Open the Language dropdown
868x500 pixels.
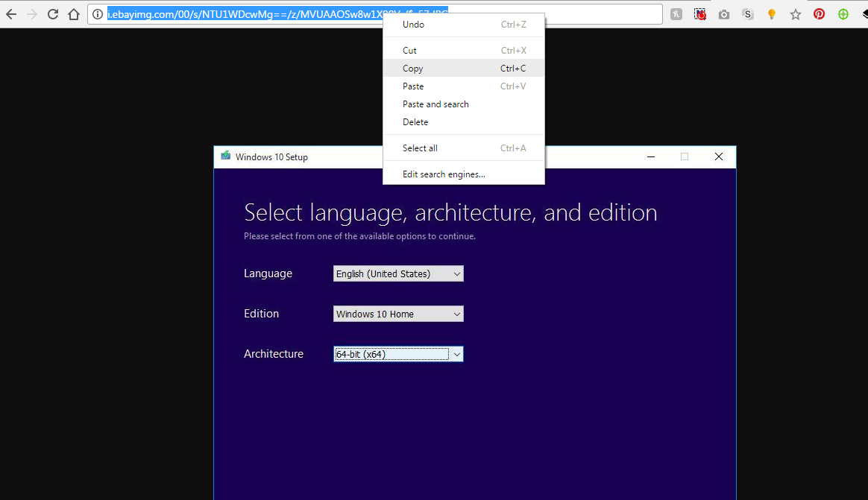[398, 273]
